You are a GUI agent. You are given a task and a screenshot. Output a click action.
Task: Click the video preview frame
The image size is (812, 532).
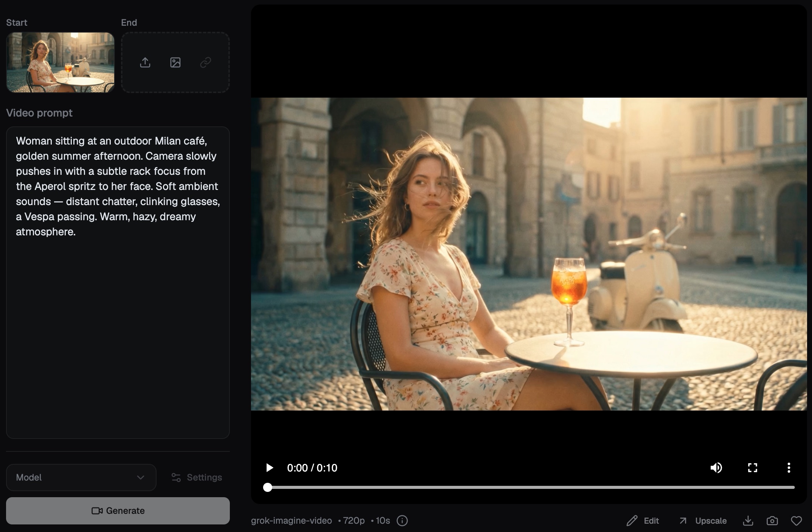[528, 254]
